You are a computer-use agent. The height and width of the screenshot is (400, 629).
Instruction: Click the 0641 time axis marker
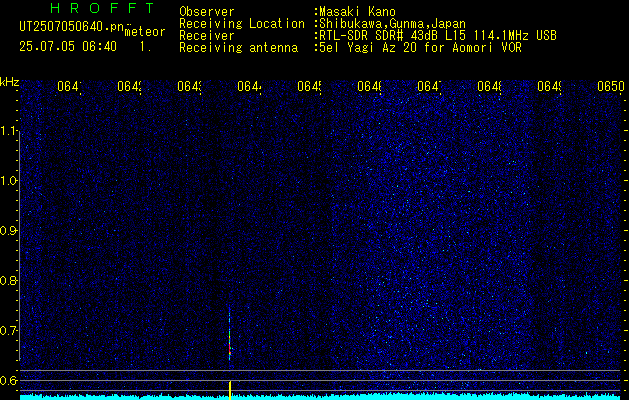coord(69,86)
